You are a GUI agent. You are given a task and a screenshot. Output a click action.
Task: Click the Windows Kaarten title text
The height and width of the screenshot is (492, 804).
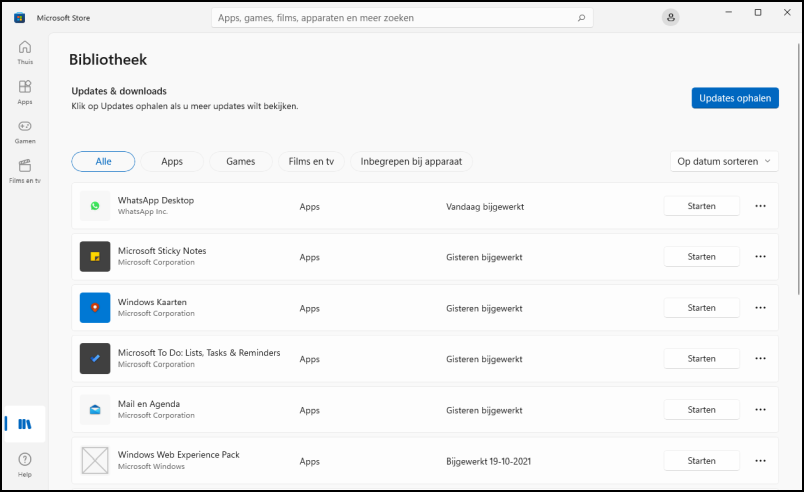(x=152, y=302)
